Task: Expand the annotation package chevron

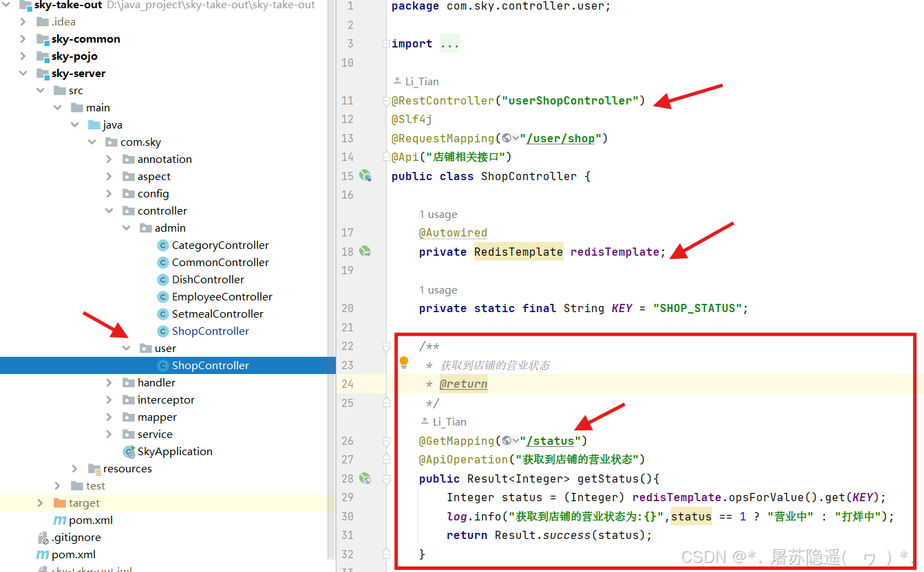Action: (x=109, y=159)
